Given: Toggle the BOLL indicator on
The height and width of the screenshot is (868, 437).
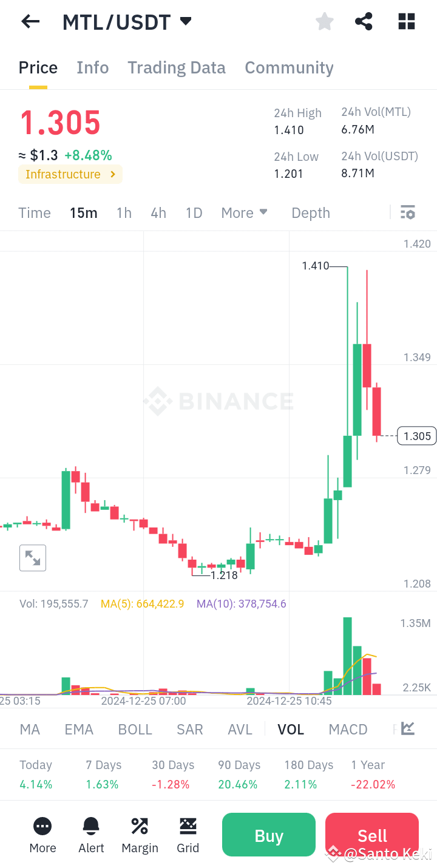Looking at the screenshot, I should [135, 729].
